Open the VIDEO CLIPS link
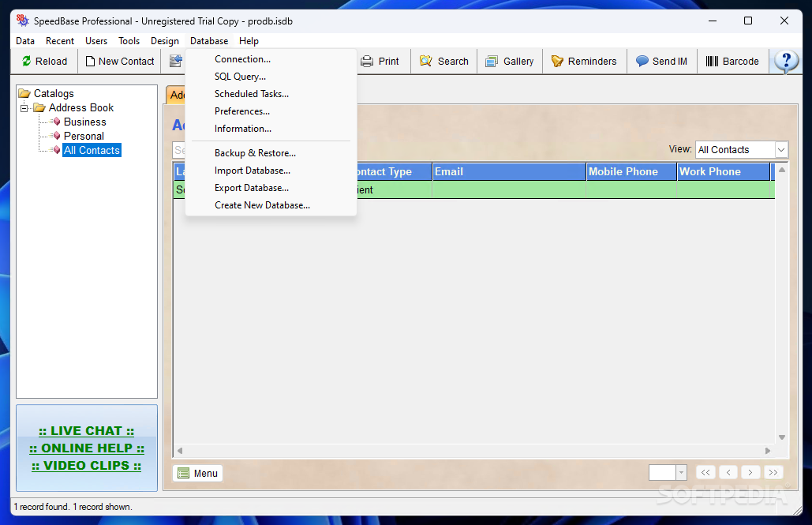The width and height of the screenshot is (812, 525). [x=87, y=466]
